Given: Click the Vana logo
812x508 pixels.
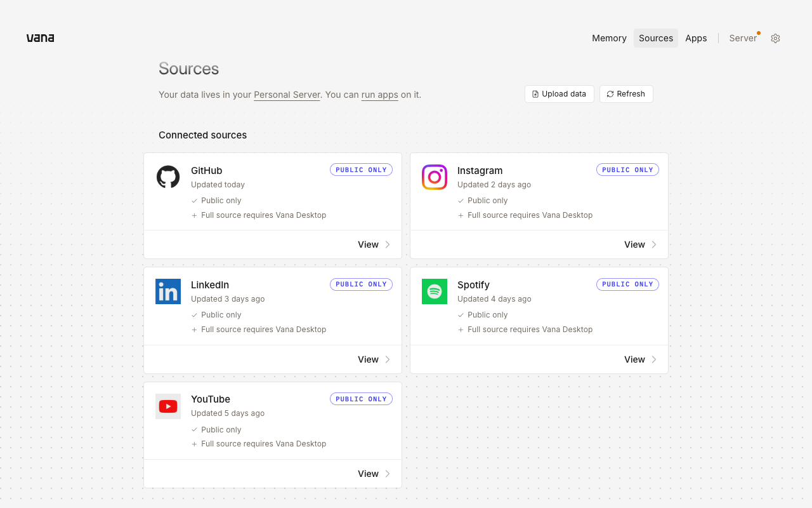Looking at the screenshot, I should coord(40,38).
